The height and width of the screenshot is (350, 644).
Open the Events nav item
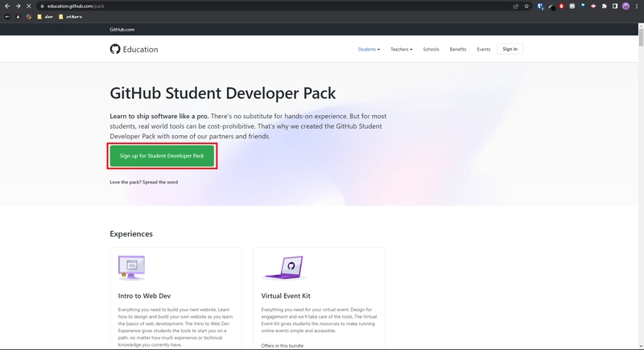pyautogui.click(x=483, y=49)
